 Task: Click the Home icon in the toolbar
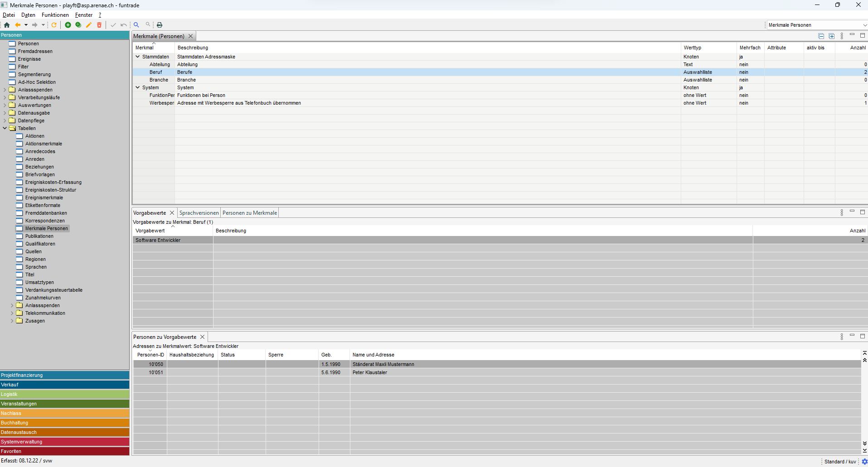coord(7,25)
